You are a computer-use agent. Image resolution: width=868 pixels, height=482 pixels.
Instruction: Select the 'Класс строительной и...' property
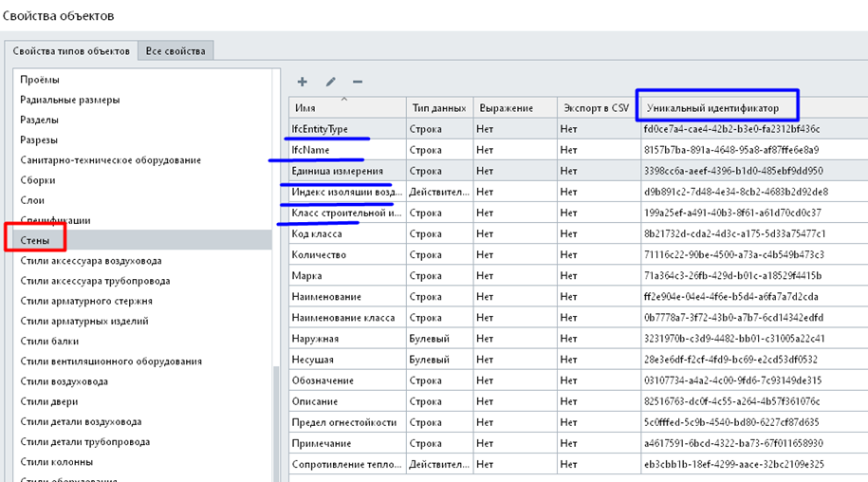[x=579, y=213]
